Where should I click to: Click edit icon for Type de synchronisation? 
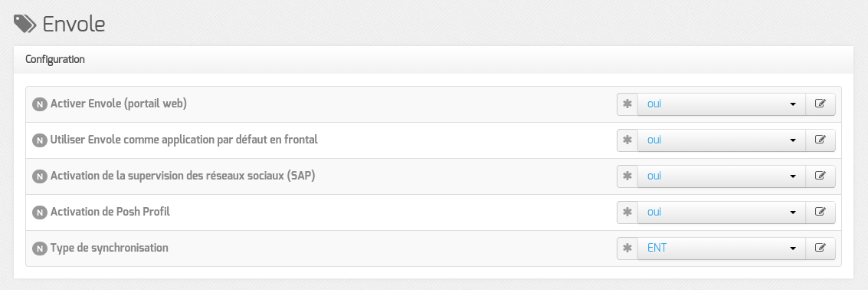click(x=820, y=249)
